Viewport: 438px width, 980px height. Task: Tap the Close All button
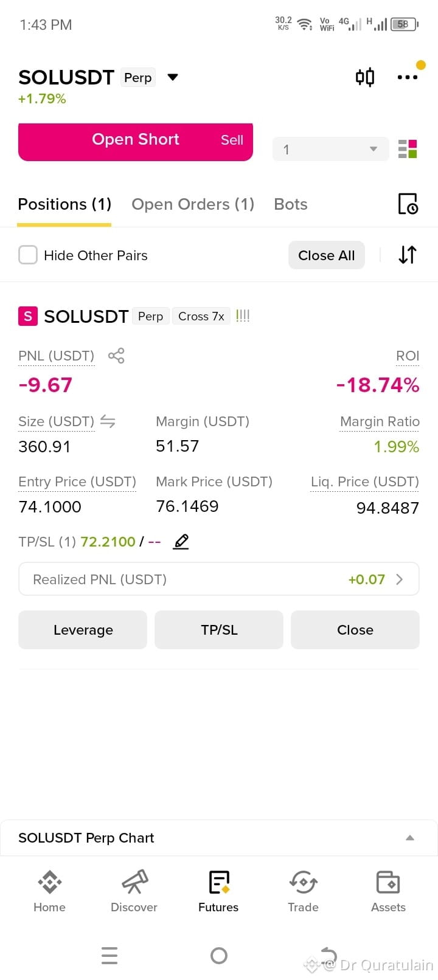pos(327,255)
